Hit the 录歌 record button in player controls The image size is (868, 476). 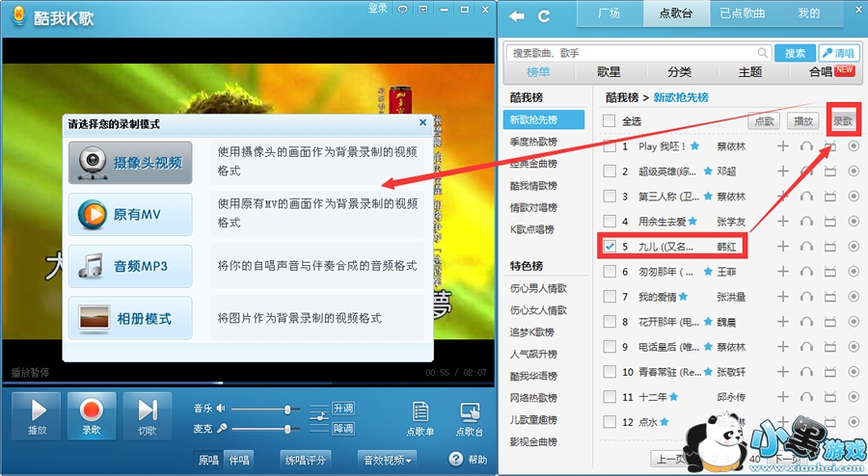92,415
